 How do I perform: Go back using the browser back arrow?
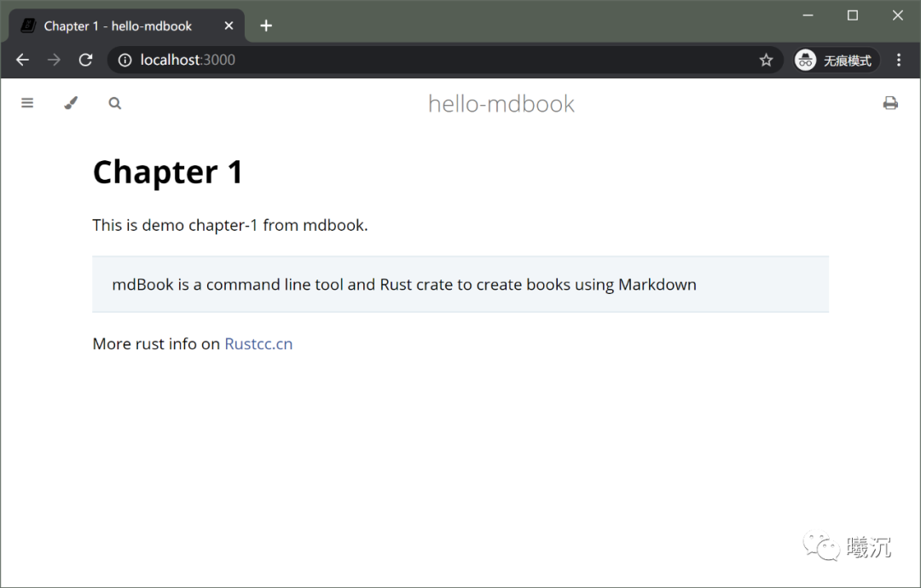tap(22, 60)
